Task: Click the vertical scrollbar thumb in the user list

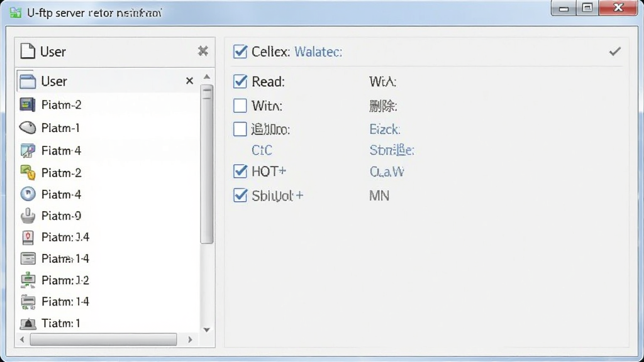Action: (x=207, y=164)
